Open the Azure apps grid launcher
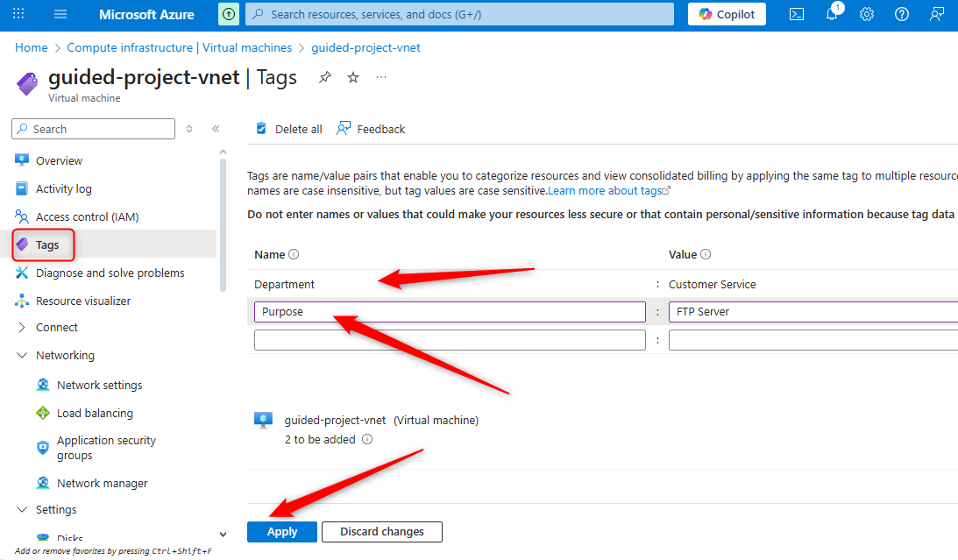The width and height of the screenshot is (958, 560). pos(18,13)
